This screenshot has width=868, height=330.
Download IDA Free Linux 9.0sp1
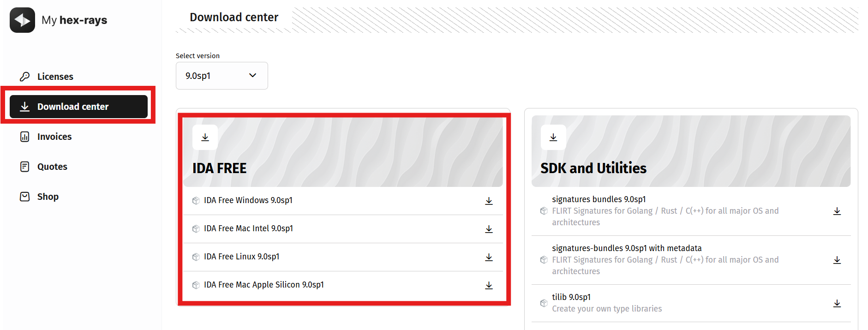coord(489,257)
